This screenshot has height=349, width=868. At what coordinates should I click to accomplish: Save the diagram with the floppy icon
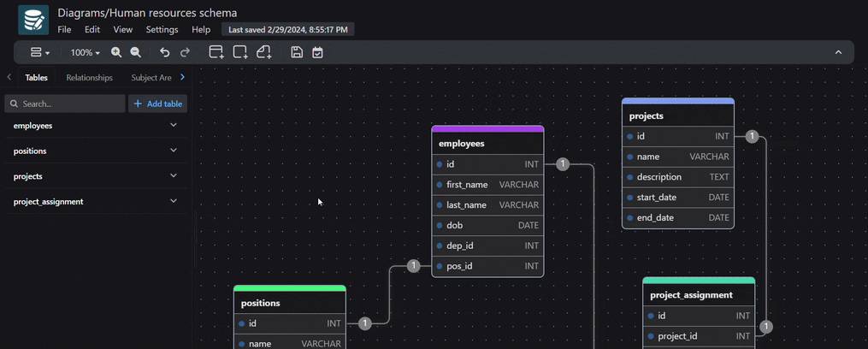[297, 52]
